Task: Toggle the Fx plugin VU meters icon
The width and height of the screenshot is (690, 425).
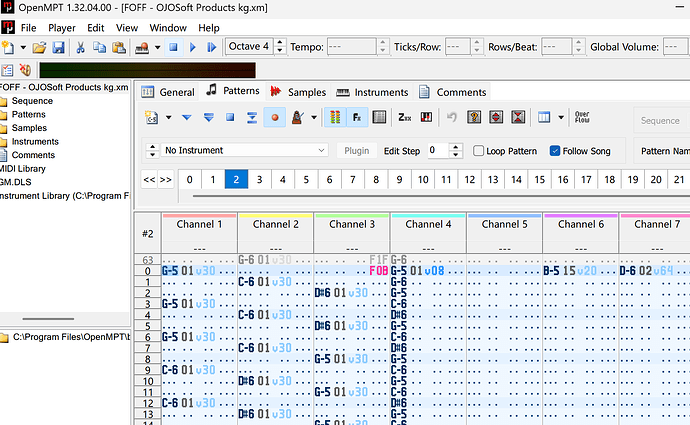Action: tap(357, 117)
